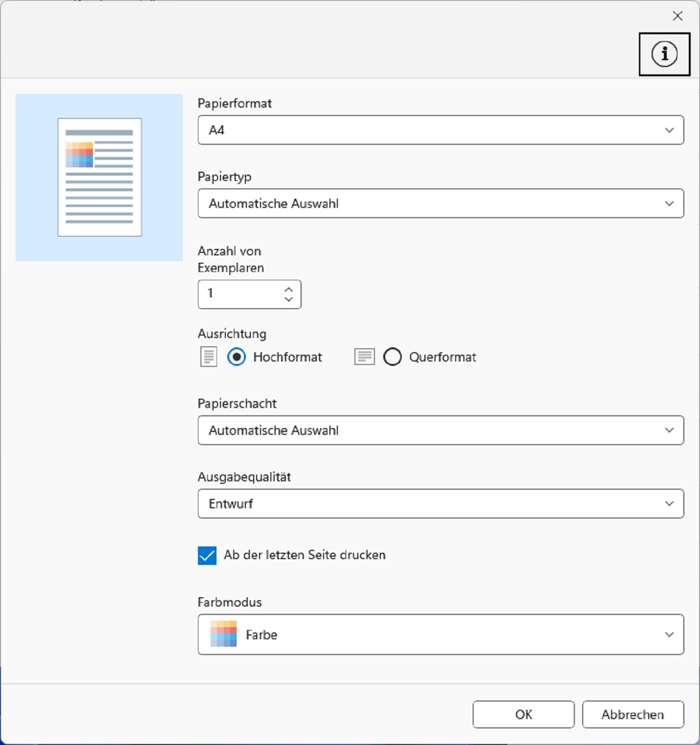
Task: Confirm settings with the OK button
Action: [524, 715]
